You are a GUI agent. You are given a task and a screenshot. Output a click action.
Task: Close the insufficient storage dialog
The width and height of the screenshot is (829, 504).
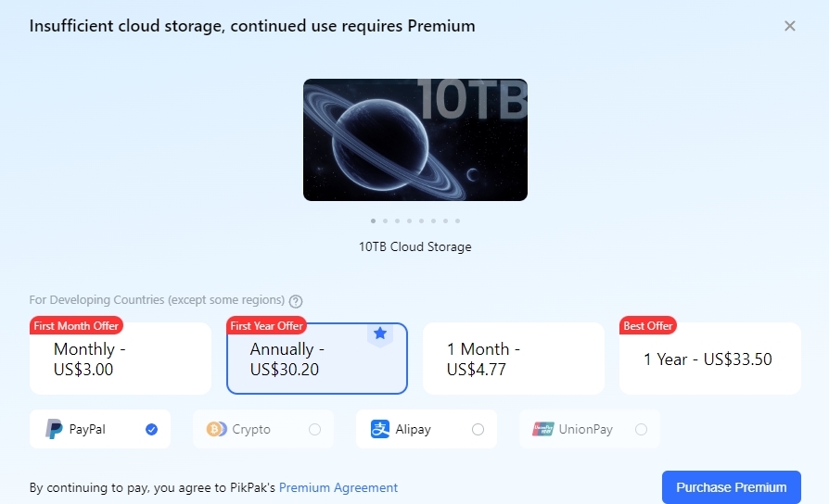(790, 26)
